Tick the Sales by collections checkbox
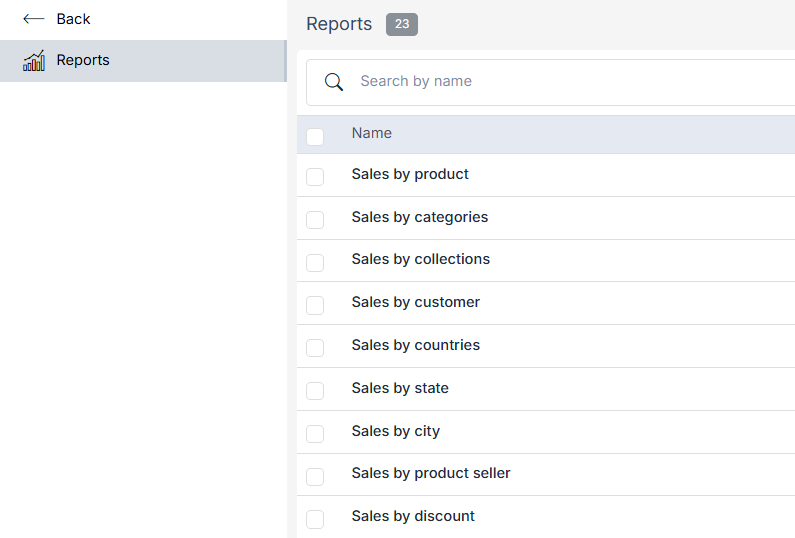The height and width of the screenshot is (538, 795). click(x=315, y=262)
